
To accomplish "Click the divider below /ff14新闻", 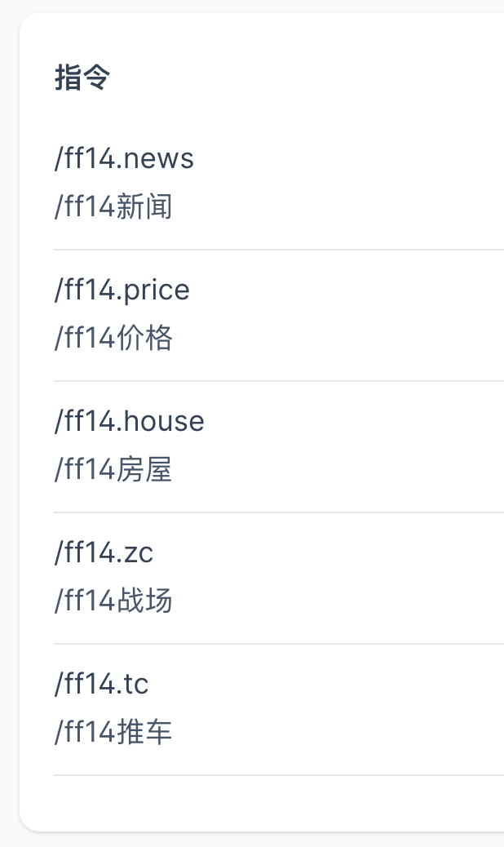I will click(x=277, y=250).
